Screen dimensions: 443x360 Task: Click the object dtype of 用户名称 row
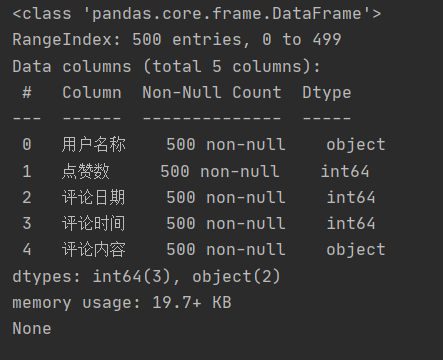[356, 145]
